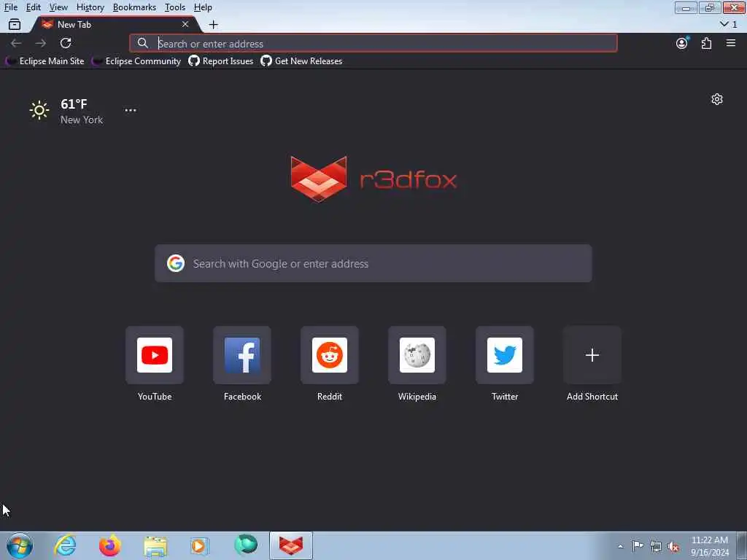The width and height of the screenshot is (747, 560).
Task: Open the Windows Start button
Action: pyautogui.click(x=20, y=545)
